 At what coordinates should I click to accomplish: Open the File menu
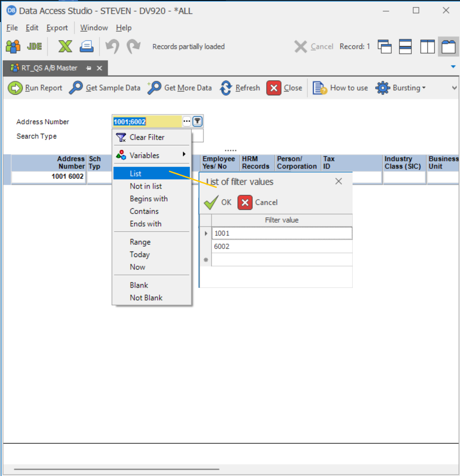point(12,28)
